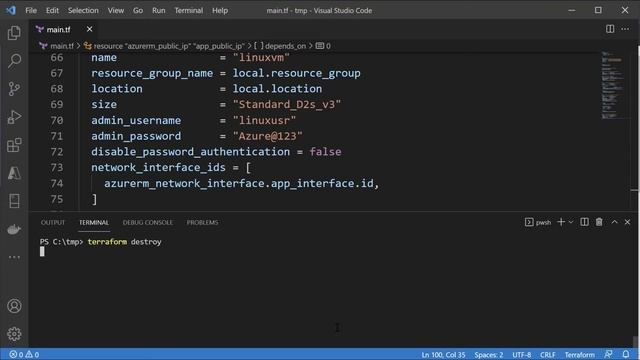Open the notebook-shaped activity bar icon
Screen dimensions: 640x360
pyautogui.click(x=14, y=201)
